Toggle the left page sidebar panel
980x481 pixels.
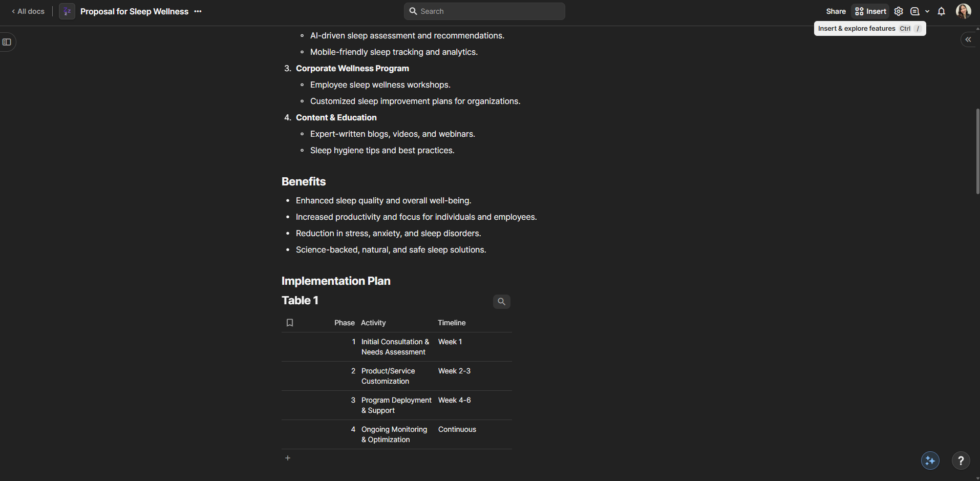[x=7, y=42]
